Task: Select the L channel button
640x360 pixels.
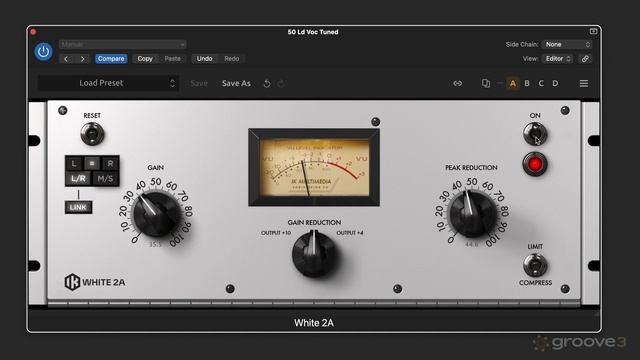Action: click(73, 164)
